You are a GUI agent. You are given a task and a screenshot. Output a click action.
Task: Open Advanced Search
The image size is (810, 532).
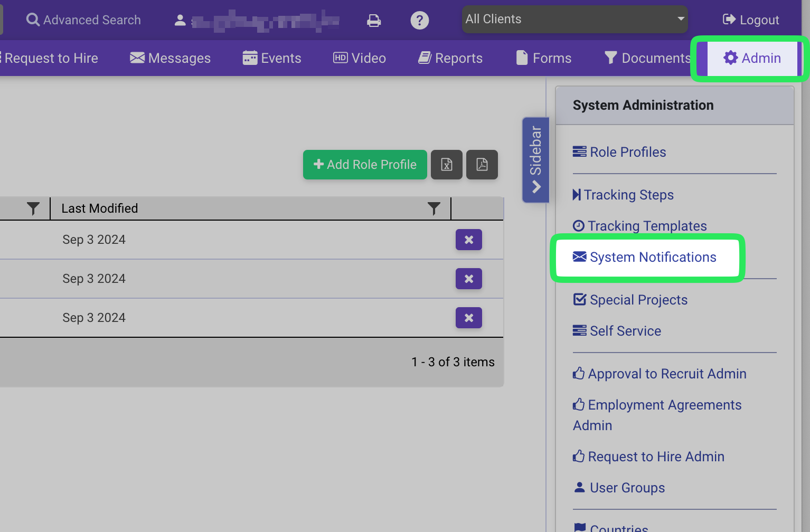click(84, 20)
